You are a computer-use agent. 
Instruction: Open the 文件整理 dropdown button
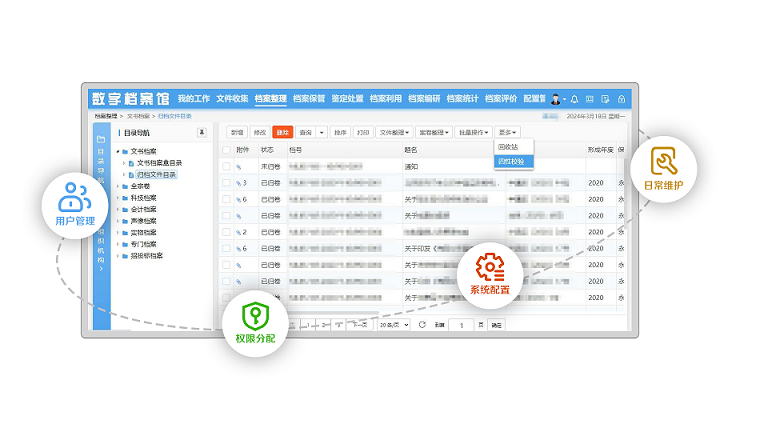[x=394, y=132]
